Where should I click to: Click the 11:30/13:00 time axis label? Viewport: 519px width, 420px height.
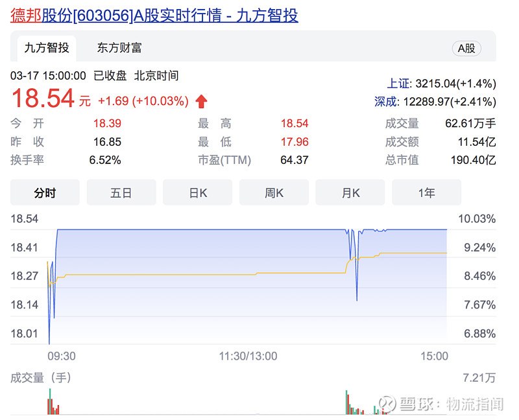click(x=248, y=356)
